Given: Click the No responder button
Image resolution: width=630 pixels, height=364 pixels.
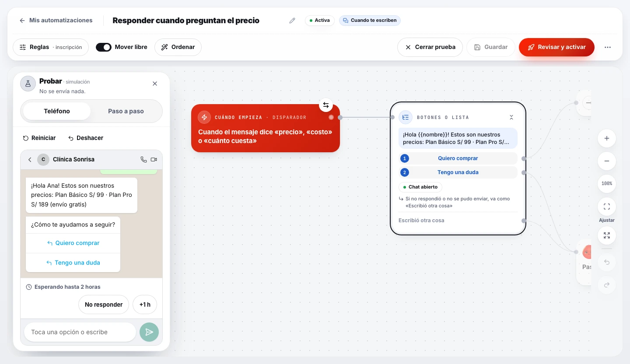Looking at the screenshot, I should (x=104, y=304).
